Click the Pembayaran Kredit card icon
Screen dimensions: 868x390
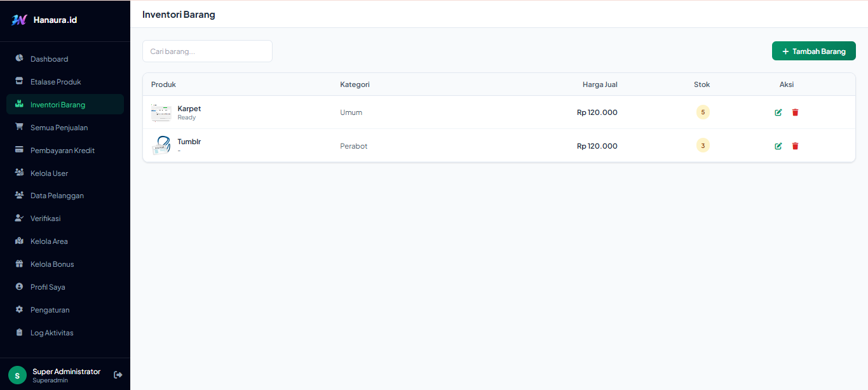(19, 150)
